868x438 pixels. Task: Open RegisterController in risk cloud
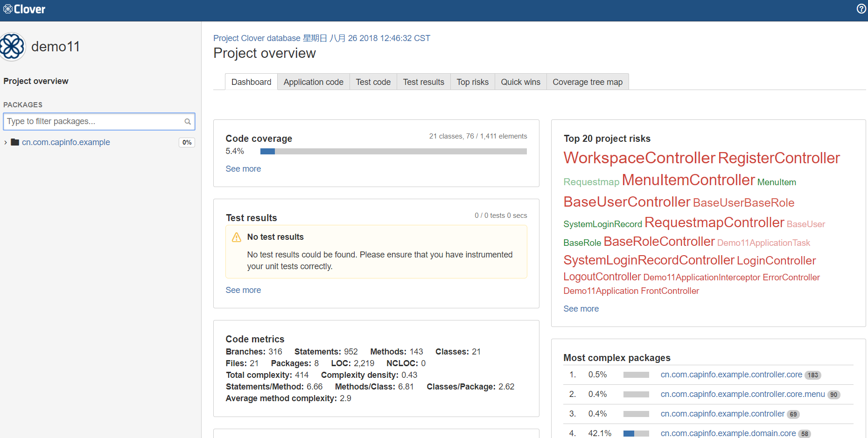click(x=779, y=158)
